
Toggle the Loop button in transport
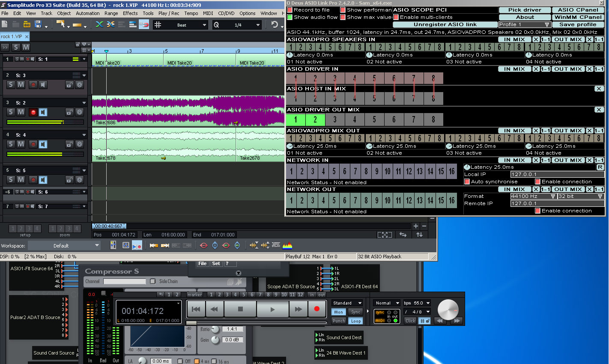[356, 321]
